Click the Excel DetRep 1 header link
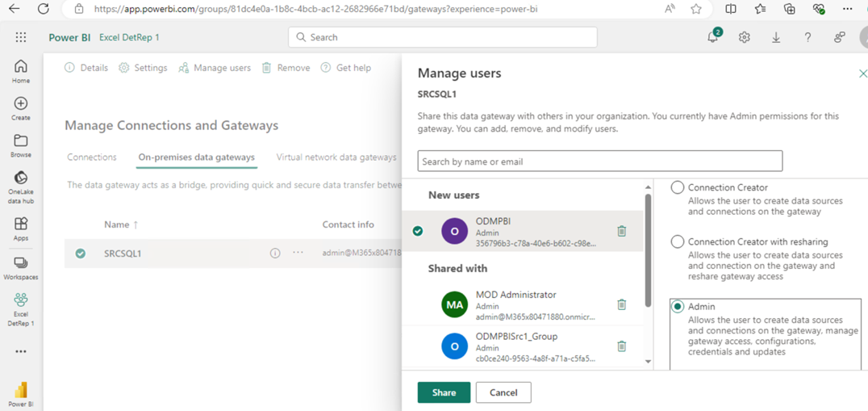The image size is (868, 411). pyautogui.click(x=130, y=37)
